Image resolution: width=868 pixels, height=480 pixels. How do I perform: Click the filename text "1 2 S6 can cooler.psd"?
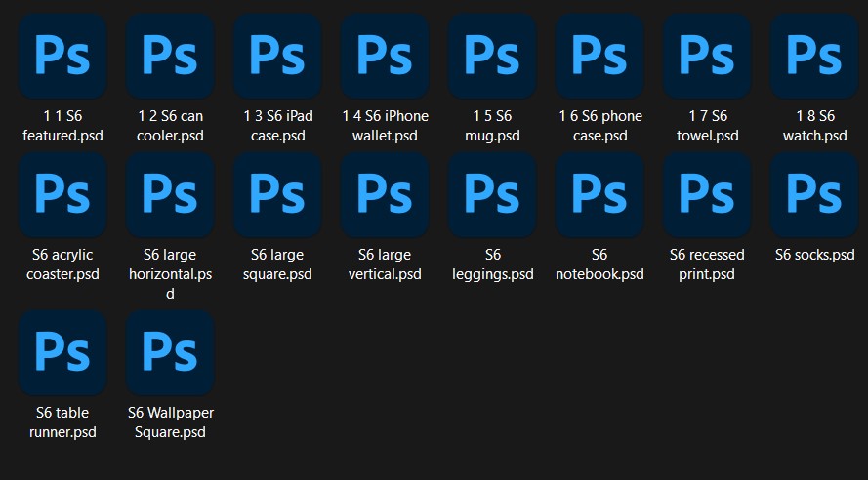point(170,126)
